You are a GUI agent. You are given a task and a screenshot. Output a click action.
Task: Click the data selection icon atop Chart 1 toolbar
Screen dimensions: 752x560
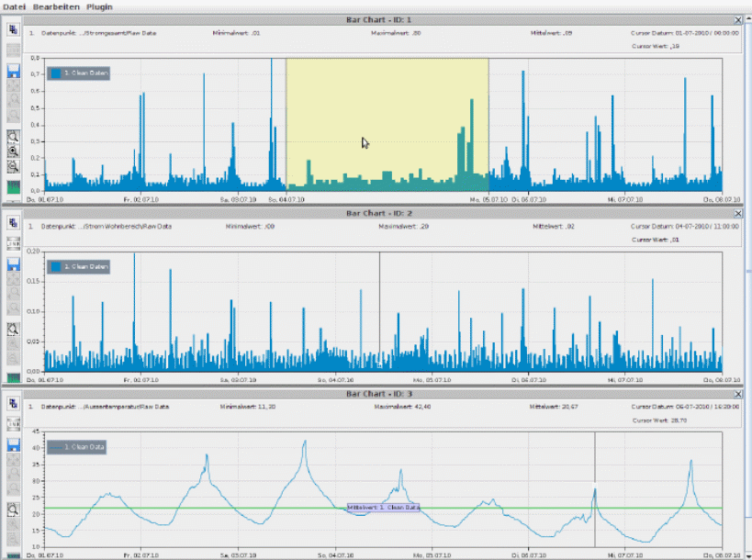click(14, 30)
